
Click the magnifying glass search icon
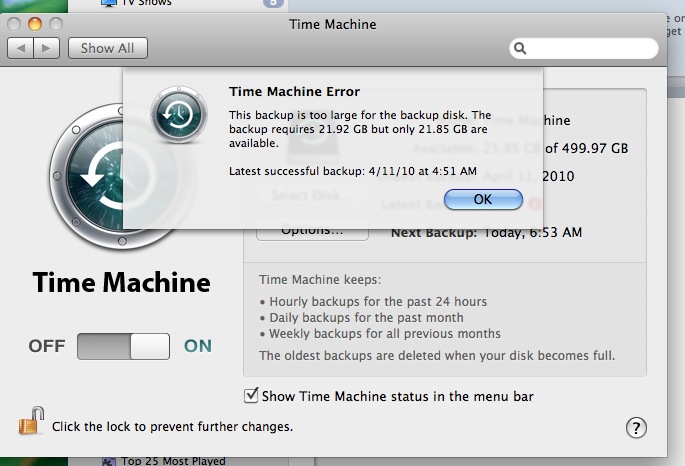[x=520, y=48]
